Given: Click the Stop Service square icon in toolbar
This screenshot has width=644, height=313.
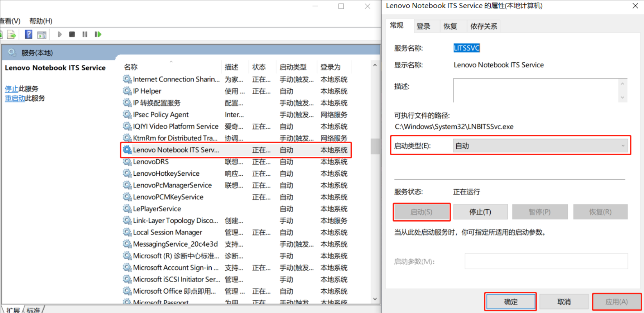Looking at the screenshot, I should pos(72,34).
